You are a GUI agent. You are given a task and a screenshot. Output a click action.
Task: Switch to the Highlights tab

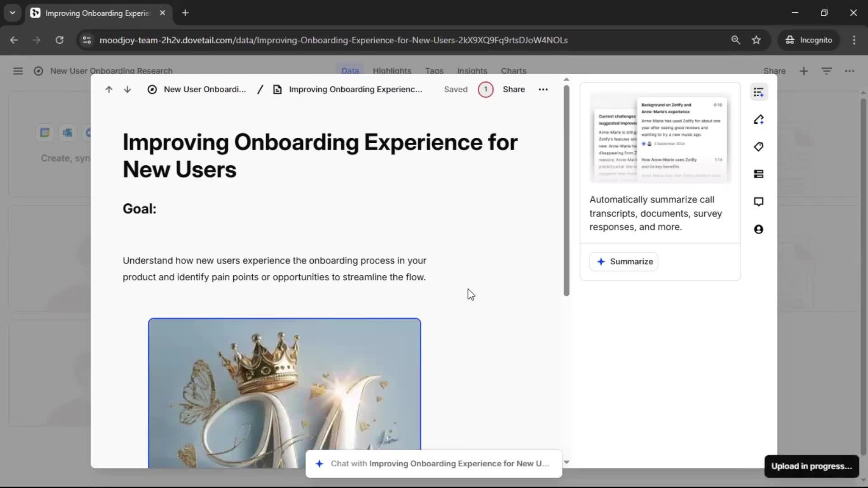(x=392, y=71)
